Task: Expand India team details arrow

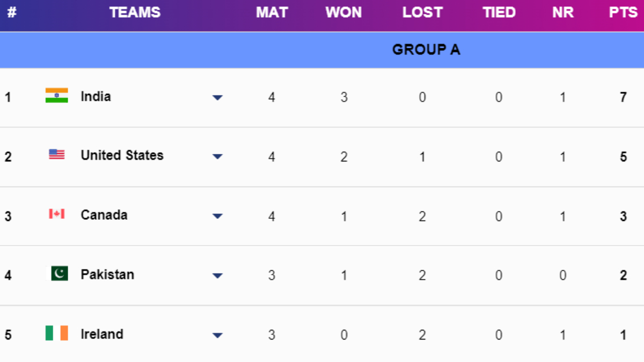Action: click(217, 98)
